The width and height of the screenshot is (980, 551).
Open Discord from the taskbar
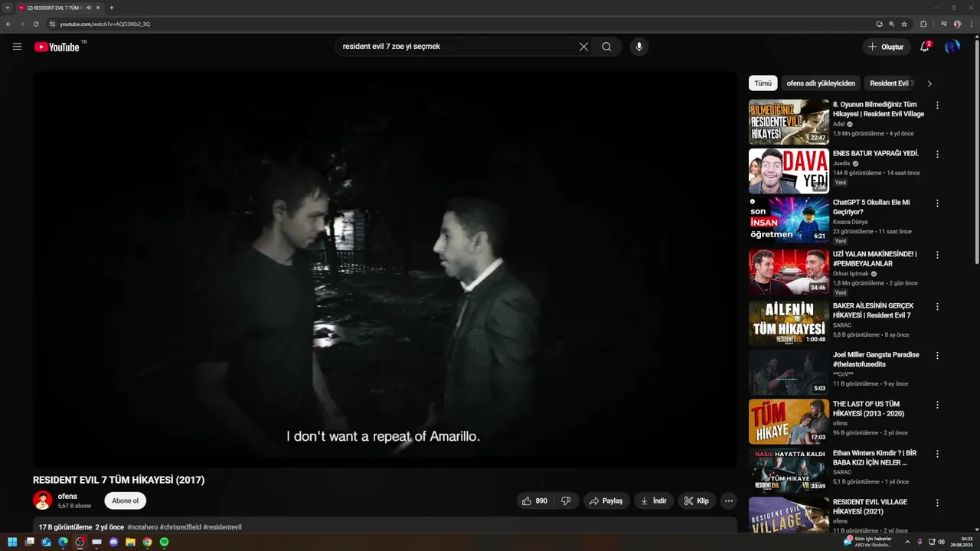coord(113,542)
